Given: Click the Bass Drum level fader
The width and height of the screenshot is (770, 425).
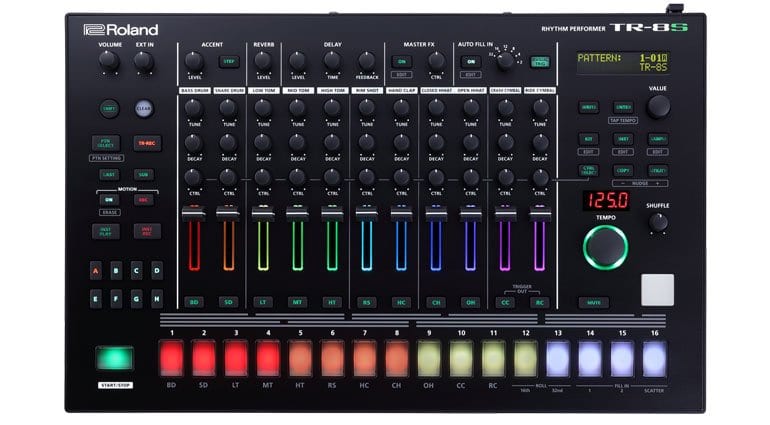Looking at the screenshot, I should (x=193, y=214).
